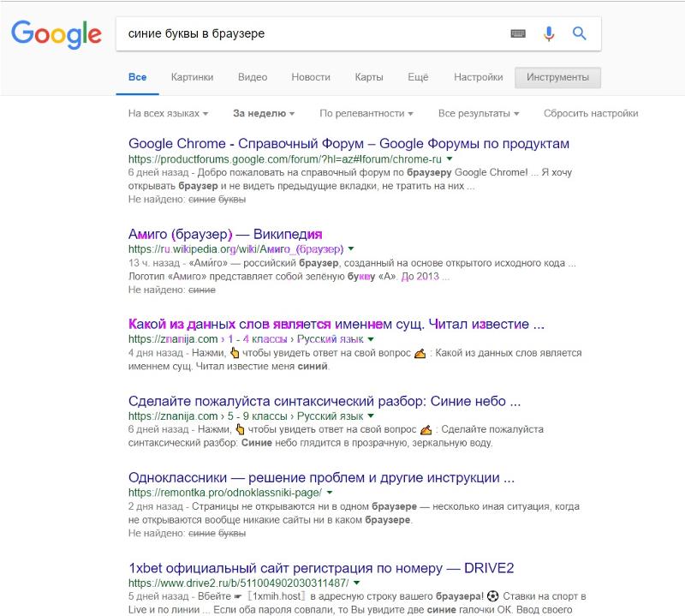Open result Какой из данных слов является

pyautogui.click(x=337, y=325)
